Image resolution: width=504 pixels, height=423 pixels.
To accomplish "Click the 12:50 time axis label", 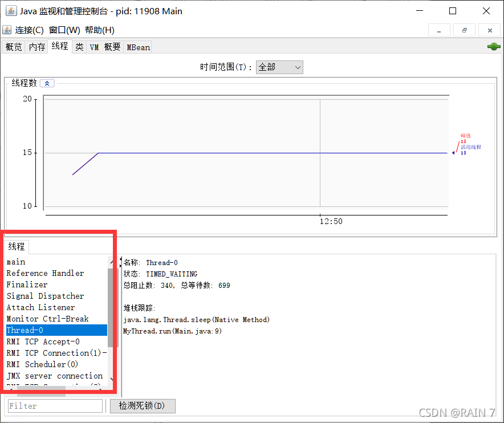I will [x=331, y=221].
